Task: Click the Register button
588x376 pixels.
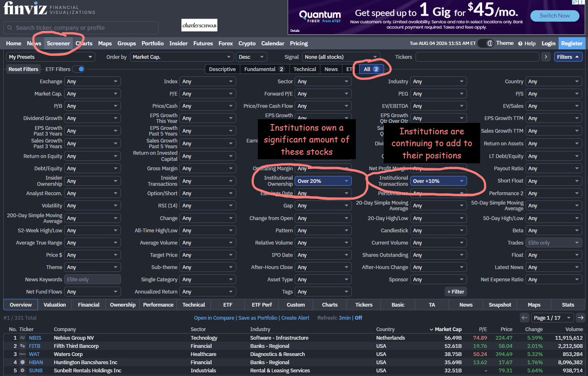Action: coord(572,44)
